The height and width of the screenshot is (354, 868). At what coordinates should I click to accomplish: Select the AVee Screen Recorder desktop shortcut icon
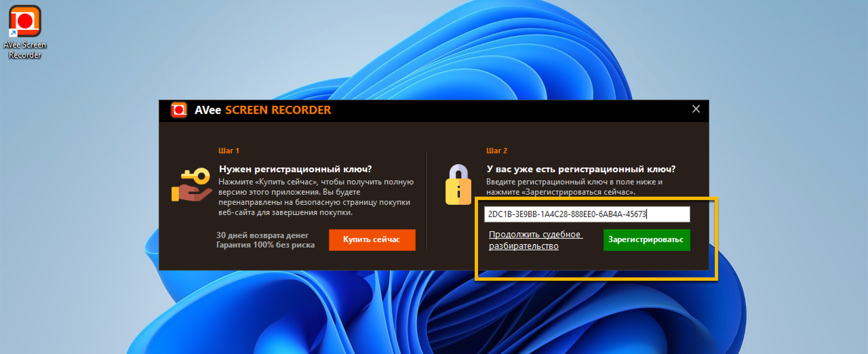click(x=25, y=22)
